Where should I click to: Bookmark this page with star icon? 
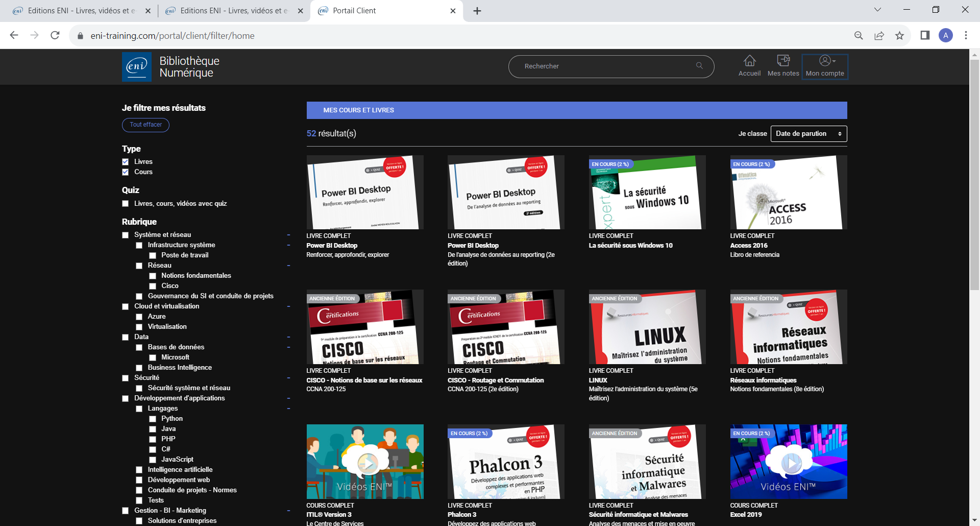coord(899,35)
